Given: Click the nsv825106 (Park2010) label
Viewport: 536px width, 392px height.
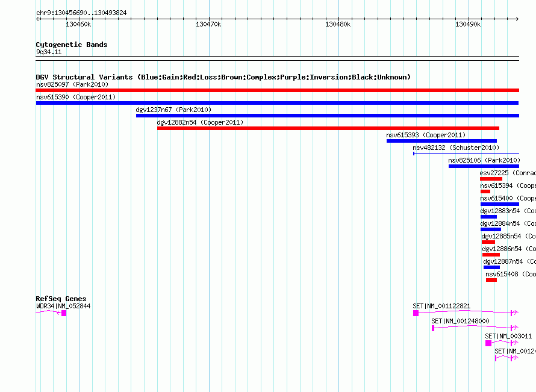Looking at the screenshot, I should coord(484,160).
